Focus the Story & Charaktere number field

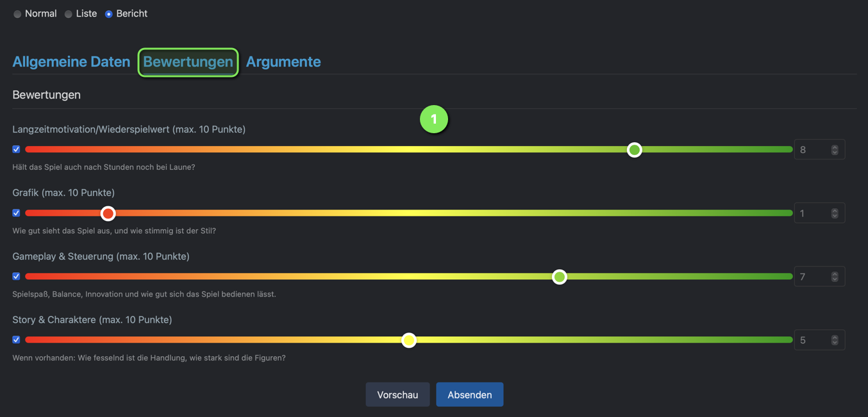(813, 340)
